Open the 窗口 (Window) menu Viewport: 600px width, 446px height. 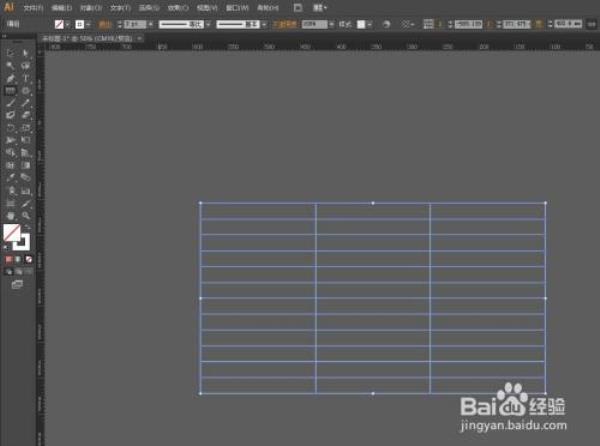coord(237,8)
